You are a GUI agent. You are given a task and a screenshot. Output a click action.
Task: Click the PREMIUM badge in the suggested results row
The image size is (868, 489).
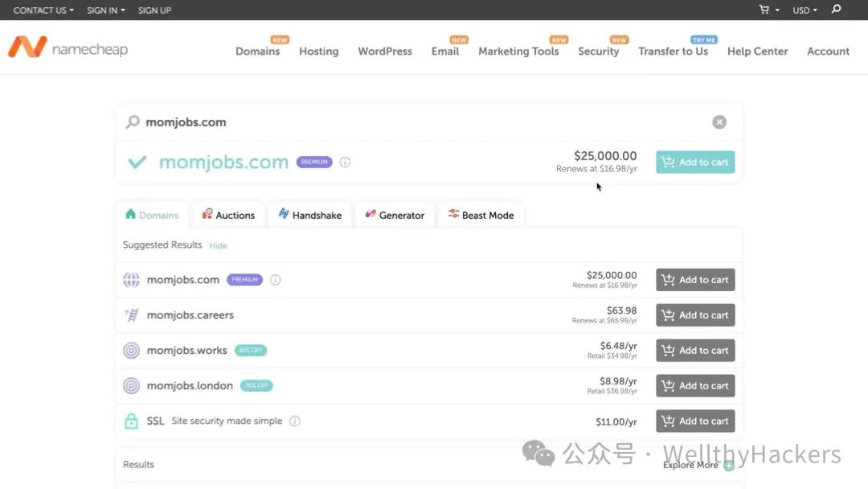point(244,280)
